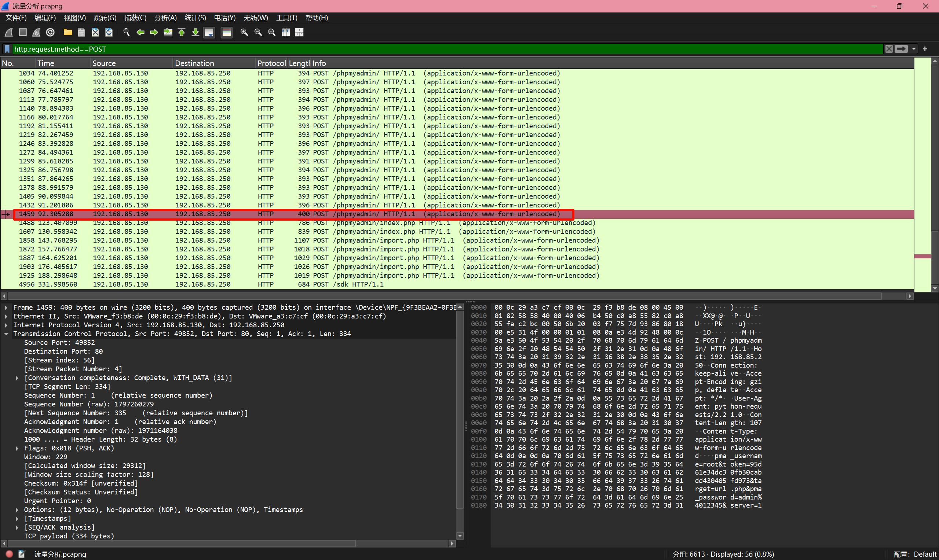Select packet 1488 POST index.php row
This screenshot has width=939, height=560.
(x=457, y=223)
